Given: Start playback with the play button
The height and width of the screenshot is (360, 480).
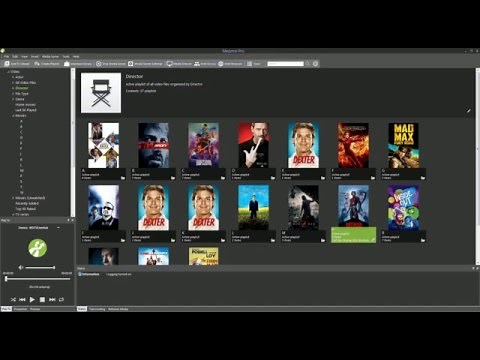Looking at the screenshot, I should pyautogui.click(x=32, y=299).
